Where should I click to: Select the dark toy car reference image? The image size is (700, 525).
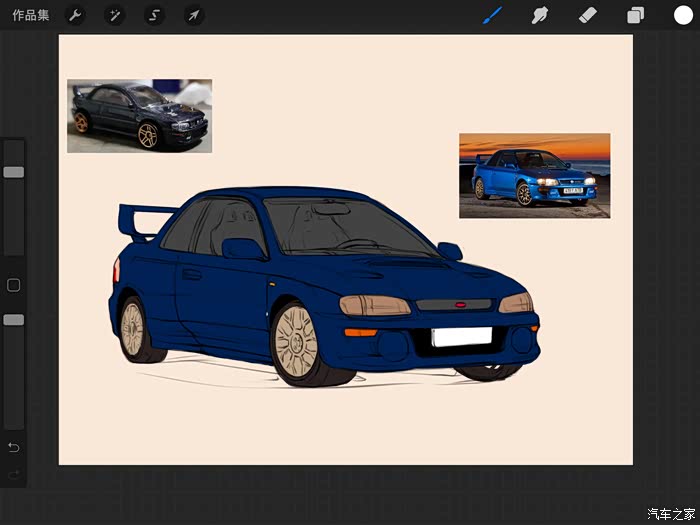139,116
